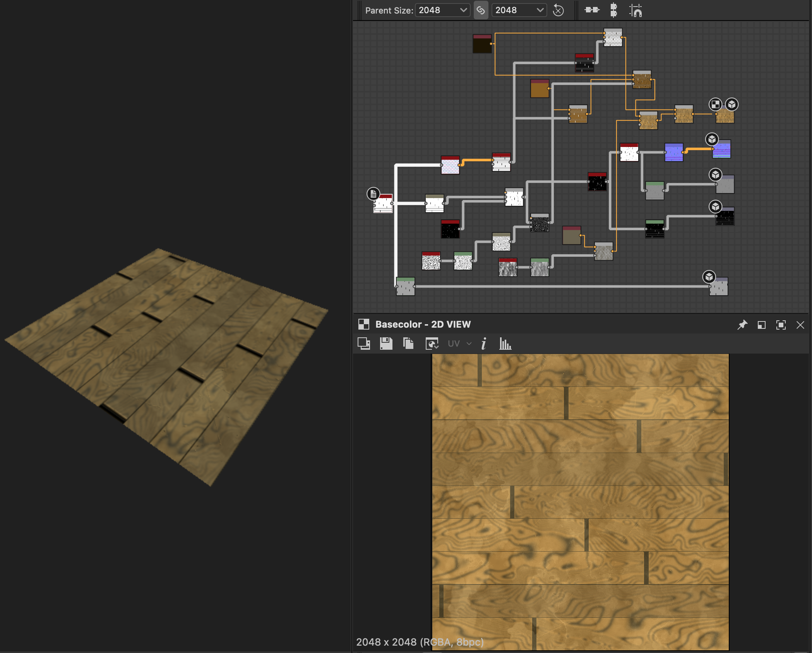Show image info with the i icon
The image size is (812, 653).
pos(483,344)
